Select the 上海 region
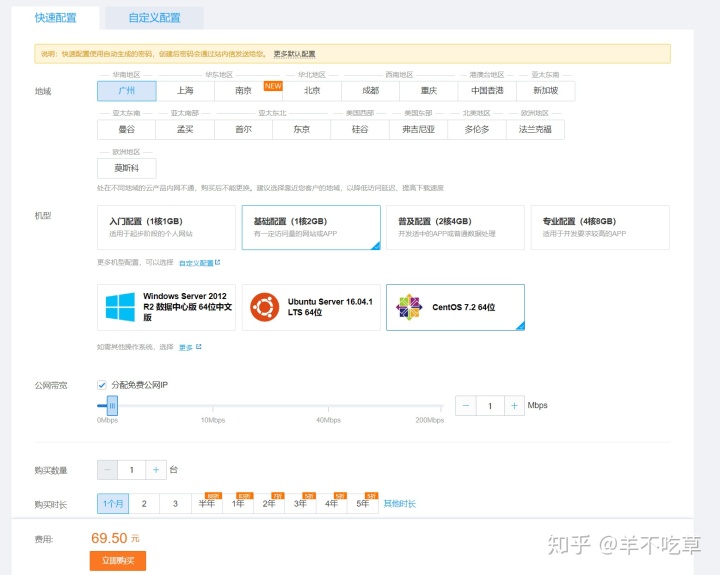 point(185,91)
